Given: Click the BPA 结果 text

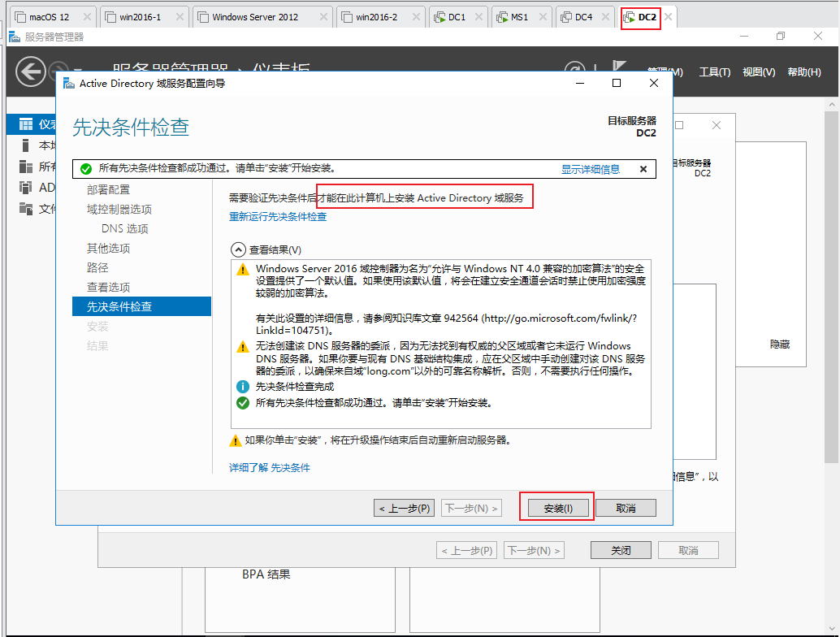Looking at the screenshot, I should pos(266,574).
